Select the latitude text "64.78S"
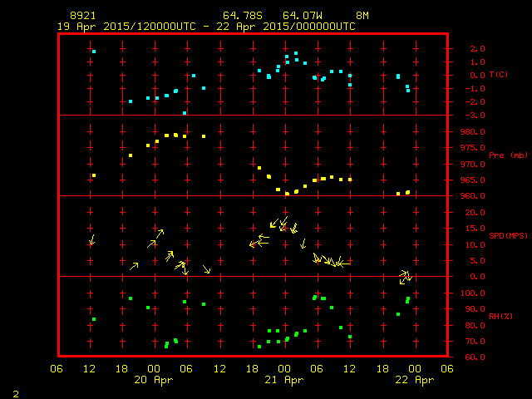Viewport: 532px width, 399px height. (243, 16)
